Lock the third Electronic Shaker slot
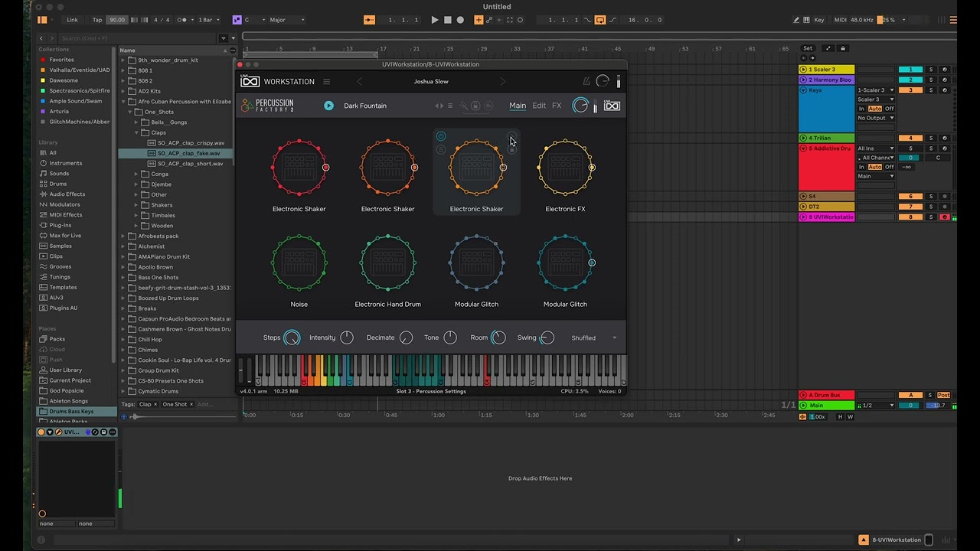Screen dimensions: 980x551 (x=512, y=149)
